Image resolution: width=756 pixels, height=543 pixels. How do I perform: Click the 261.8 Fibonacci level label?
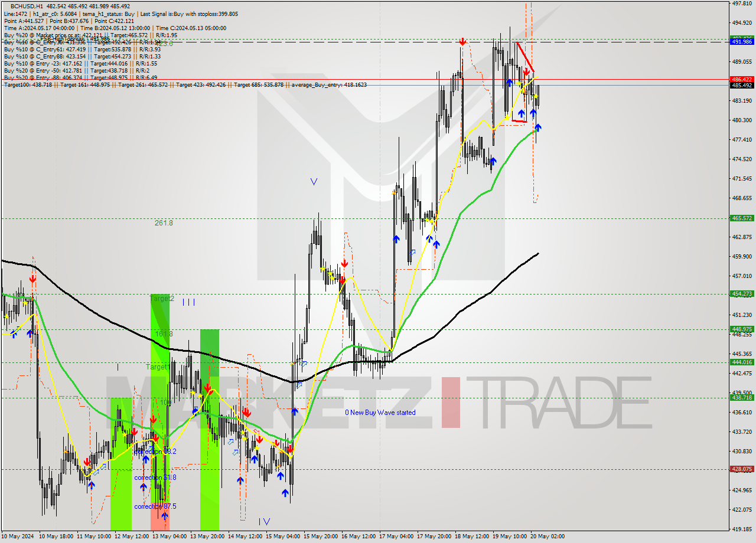164,223
